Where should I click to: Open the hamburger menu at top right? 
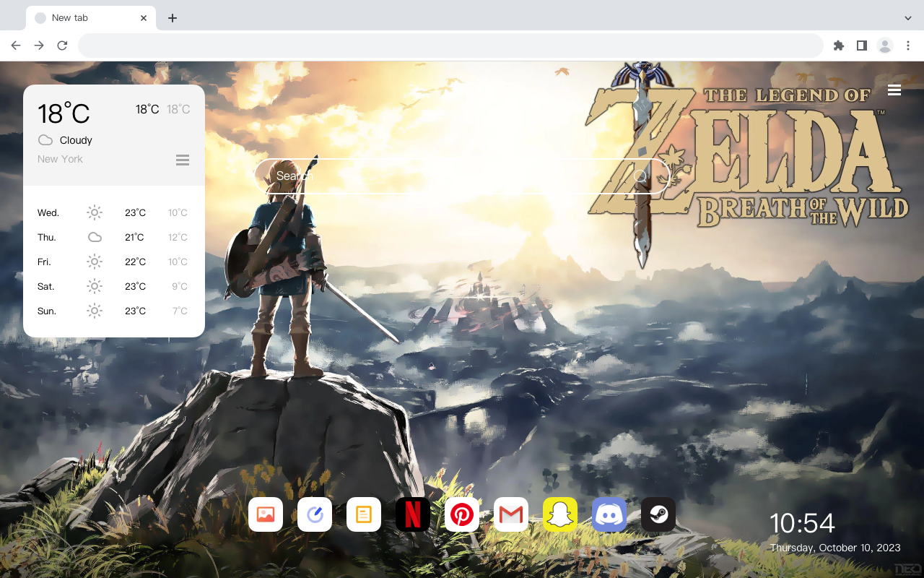click(x=894, y=90)
